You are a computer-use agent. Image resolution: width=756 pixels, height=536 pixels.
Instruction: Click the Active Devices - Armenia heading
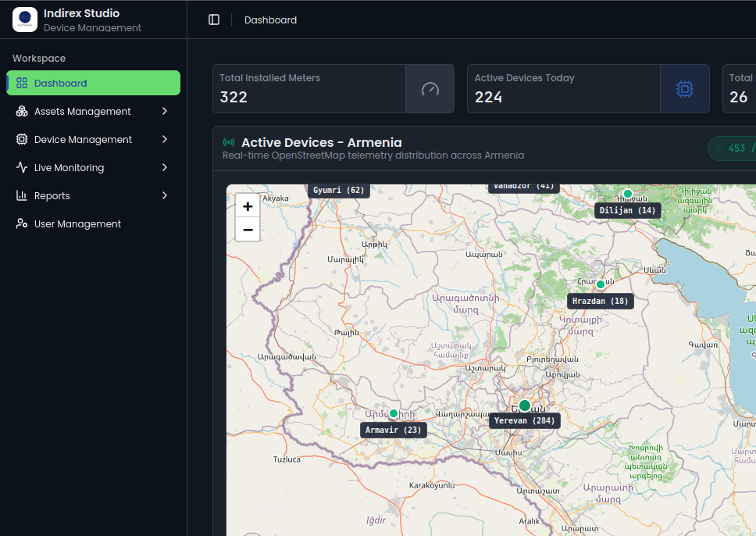coord(322,142)
